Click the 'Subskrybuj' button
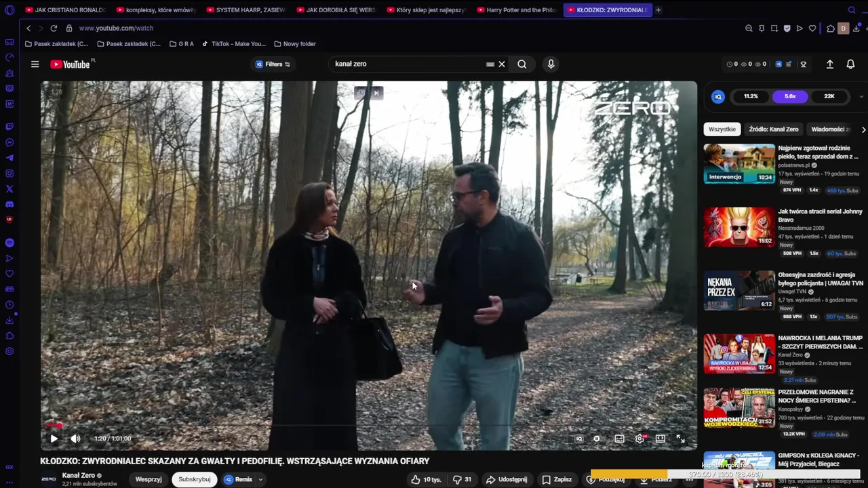Viewport: 868px width, 488px height. coord(195,479)
